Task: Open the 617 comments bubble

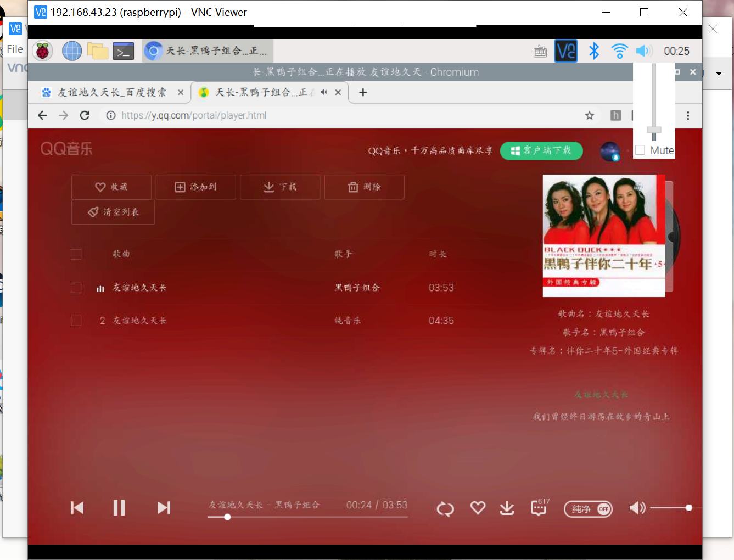Action: tap(539, 509)
